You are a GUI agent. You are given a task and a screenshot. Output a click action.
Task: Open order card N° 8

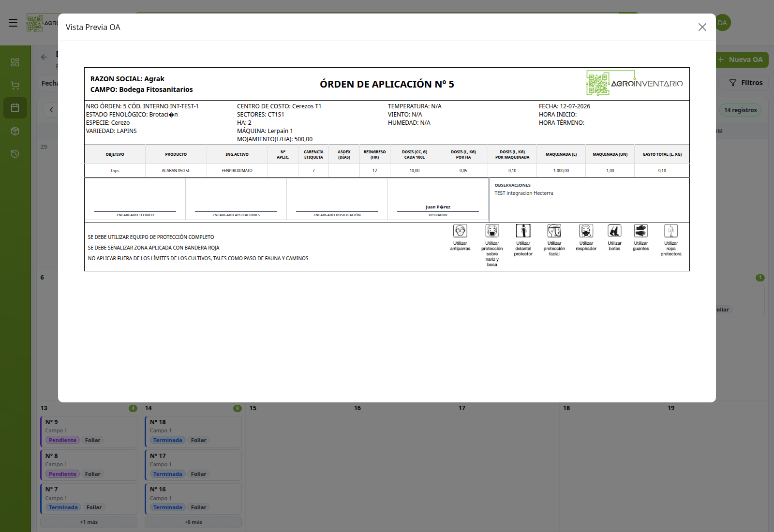click(89, 465)
